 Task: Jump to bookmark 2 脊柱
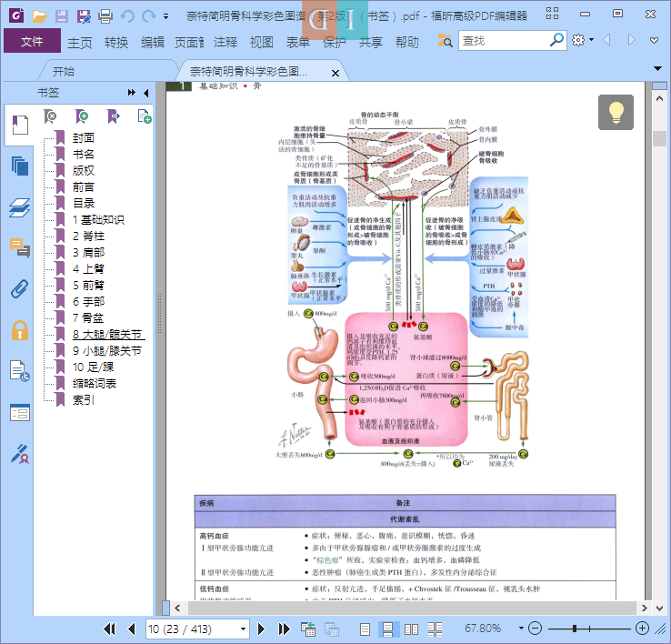(88, 236)
